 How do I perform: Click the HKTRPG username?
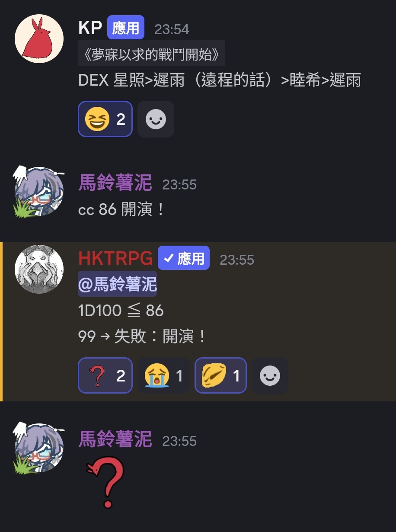[x=115, y=259]
